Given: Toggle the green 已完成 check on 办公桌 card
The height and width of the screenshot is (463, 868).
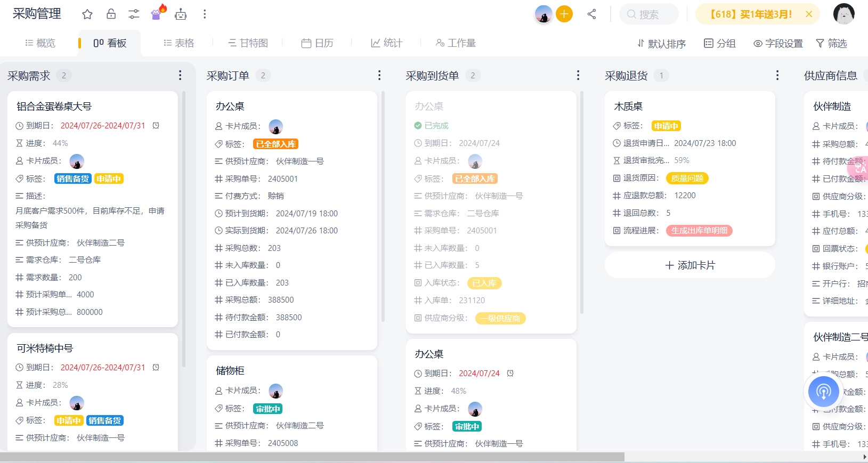Looking at the screenshot, I should 418,126.
